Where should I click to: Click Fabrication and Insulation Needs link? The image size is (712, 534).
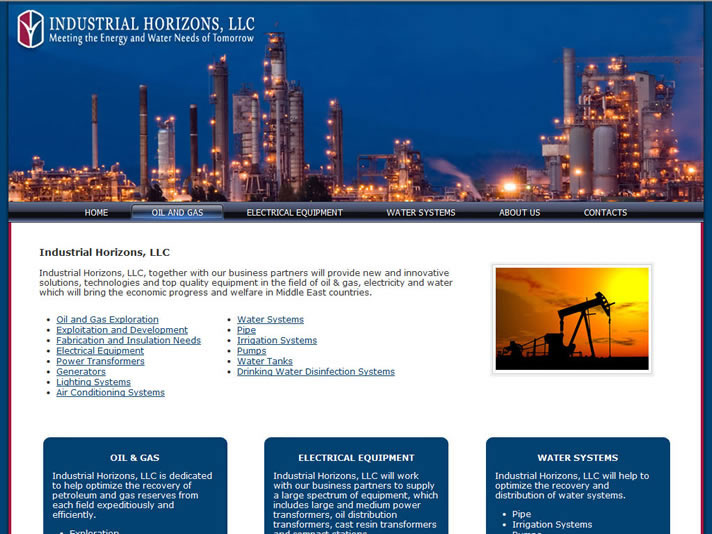[128, 341]
